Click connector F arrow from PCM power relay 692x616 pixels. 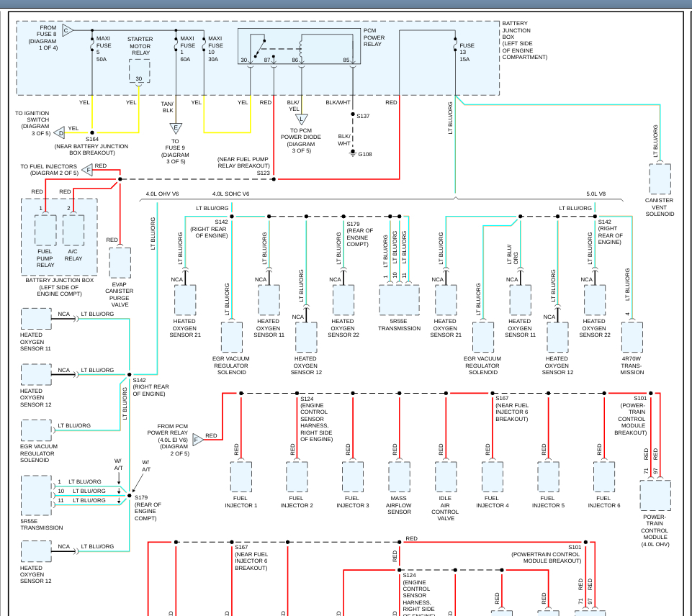(x=197, y=440)
